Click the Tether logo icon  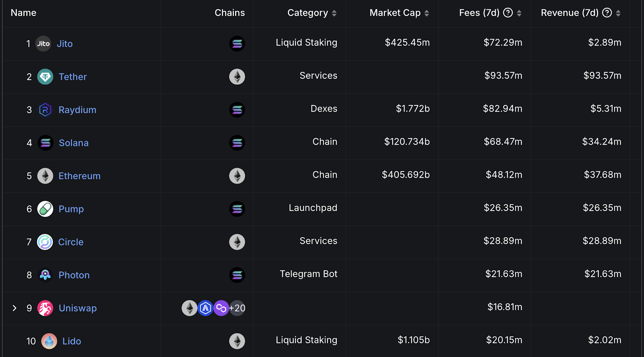(45, 77)
